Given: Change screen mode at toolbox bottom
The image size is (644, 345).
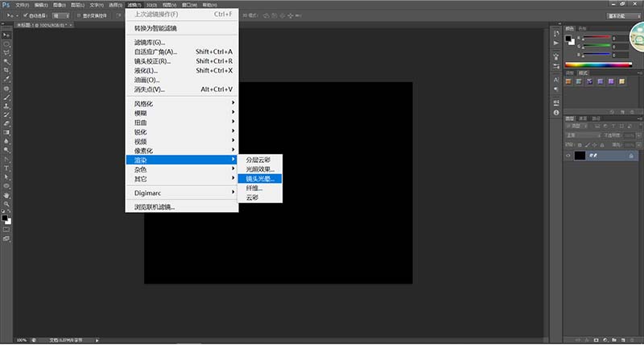Looking at the screenshot, I should [6, 239].
